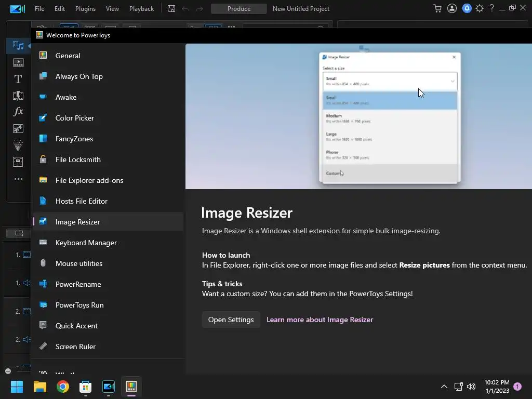Image resolution: width=532 pixels, height=399 pixels.
Task: Open Edit menu in PowerDirector
Action: 59,9
